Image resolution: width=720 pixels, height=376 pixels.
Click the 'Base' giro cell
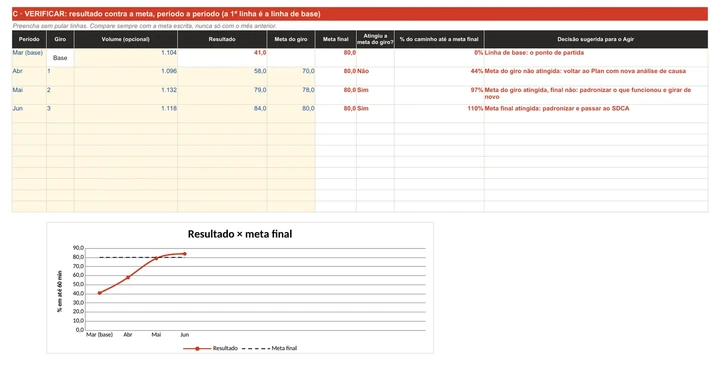coord(60,58)
